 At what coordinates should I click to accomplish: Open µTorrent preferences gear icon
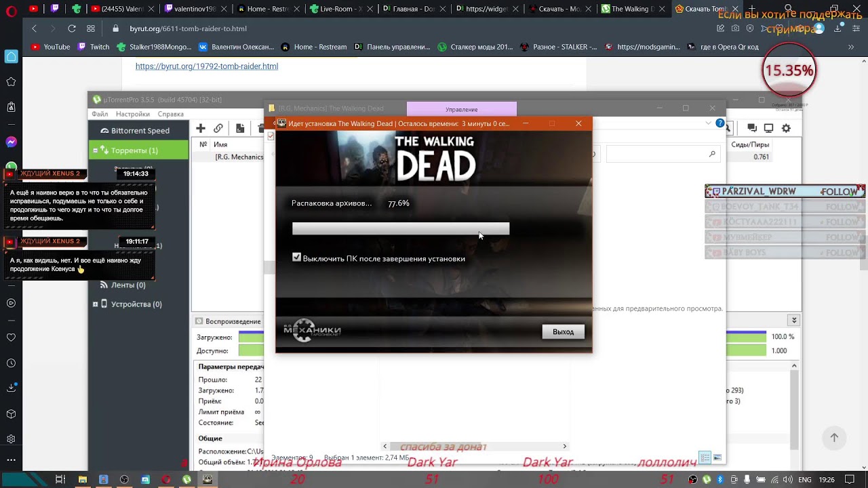(x=786, y=128)
